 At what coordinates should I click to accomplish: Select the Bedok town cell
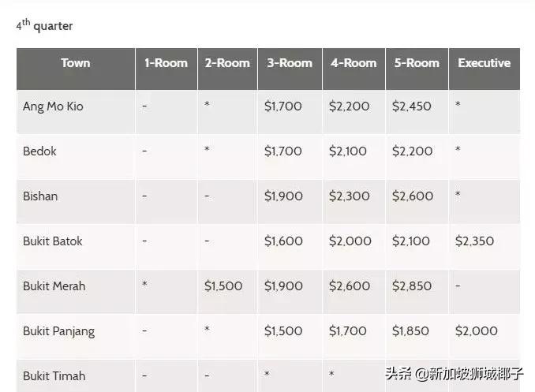(39, 151)
